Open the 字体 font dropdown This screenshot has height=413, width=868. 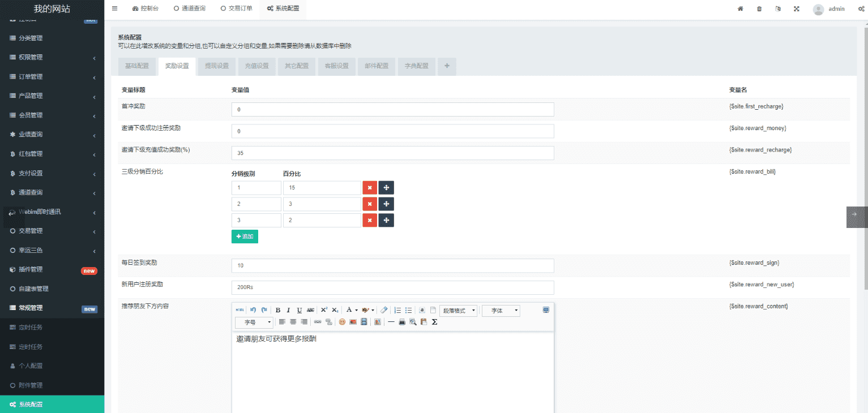tap(501, 311)
